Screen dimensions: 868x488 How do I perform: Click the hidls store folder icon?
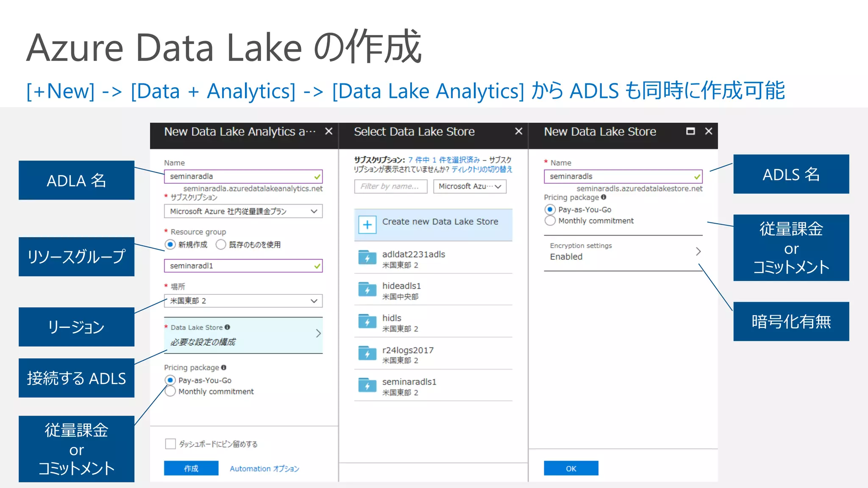tap(367, 322)
